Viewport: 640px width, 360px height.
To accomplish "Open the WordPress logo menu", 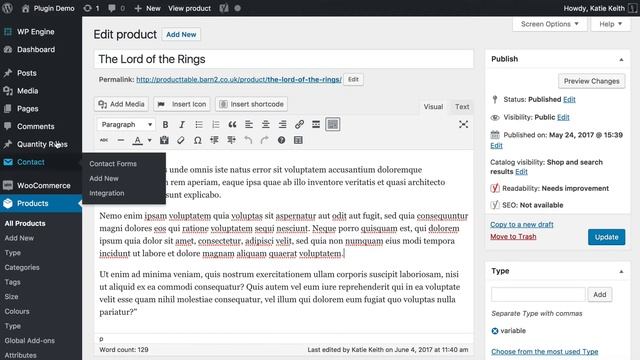I will pyautogui.click(x=7, y=8).
